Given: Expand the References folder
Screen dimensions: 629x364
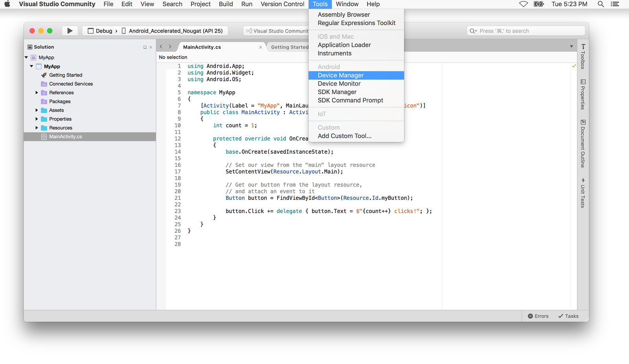Looking at the screenshot, I should [37, 93].
